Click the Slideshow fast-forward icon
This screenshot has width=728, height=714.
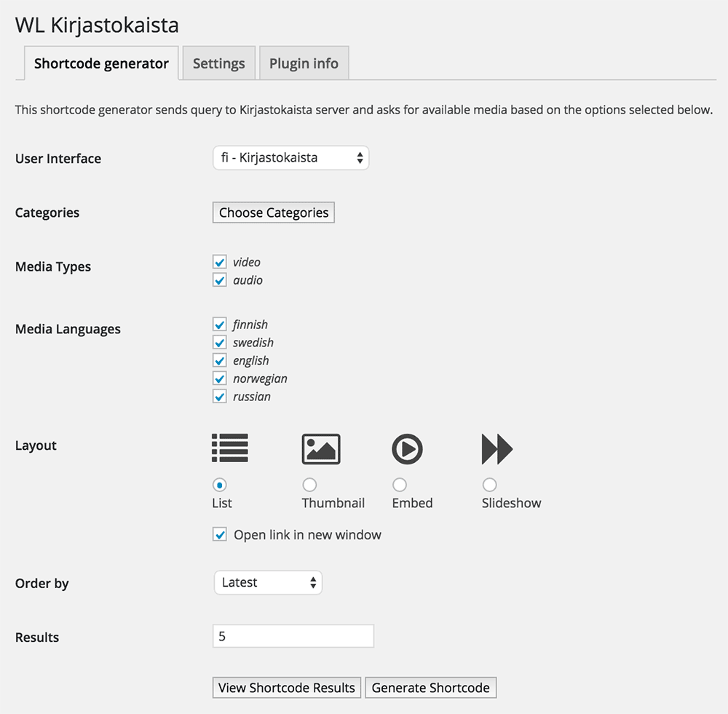(497, 449)
